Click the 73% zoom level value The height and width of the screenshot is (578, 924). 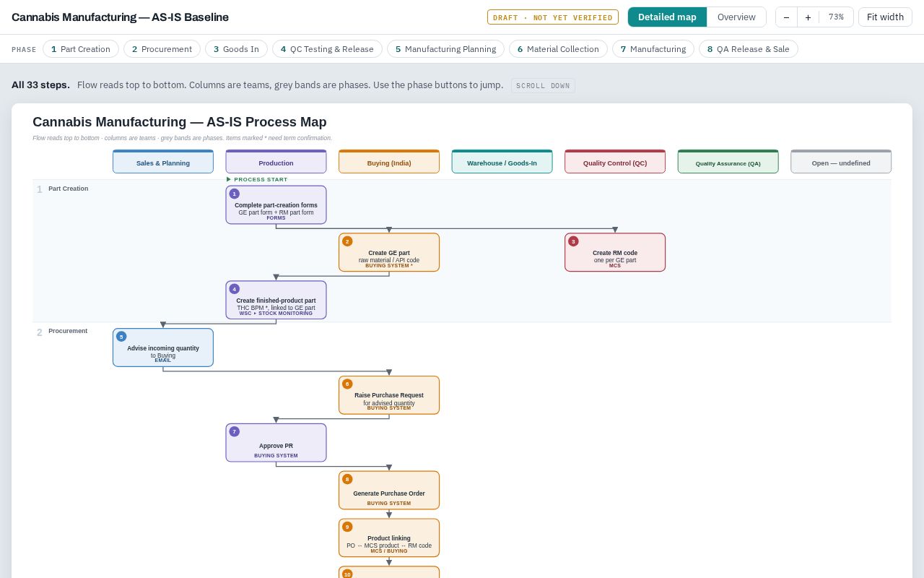point(836,17)
